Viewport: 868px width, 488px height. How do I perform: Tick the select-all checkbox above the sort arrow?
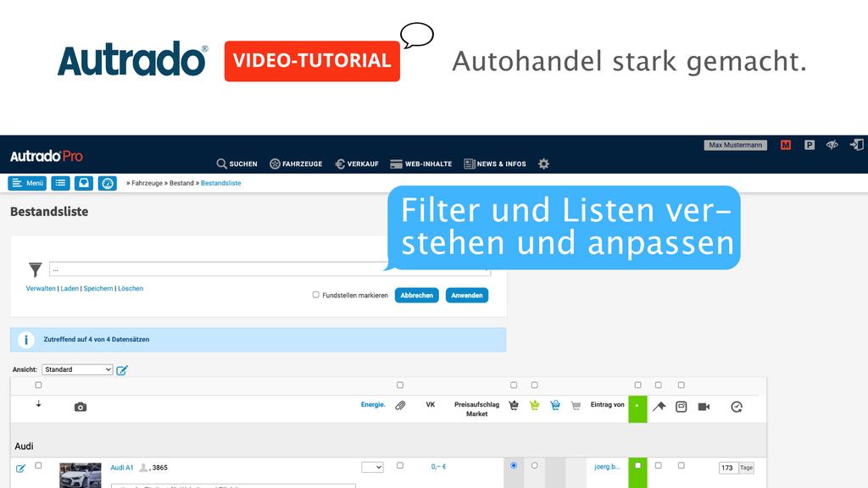38,385
